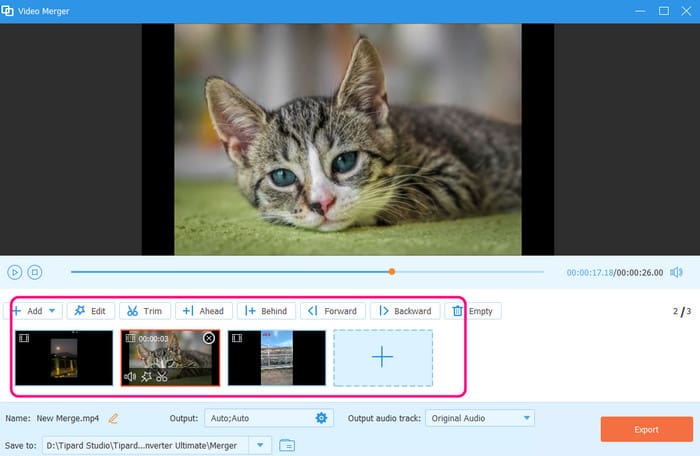This screenshot has height=456, width=700.
Task: Select the night scene first clip thumbnail
Action: (64, 358)
